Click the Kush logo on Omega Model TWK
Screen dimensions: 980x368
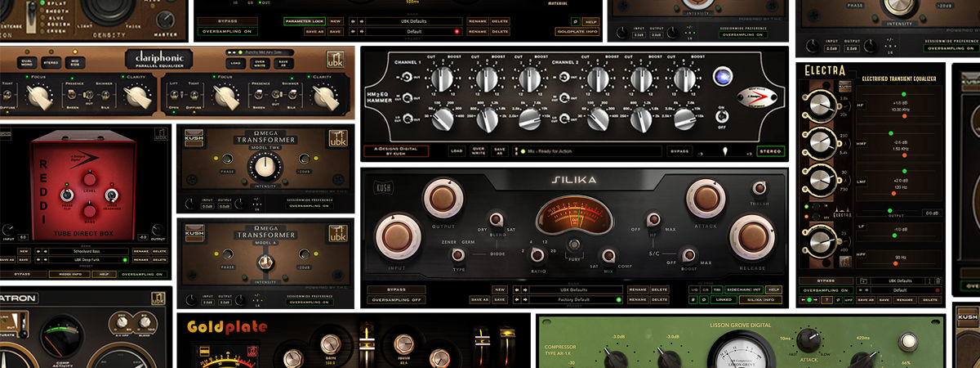pos(194,138)
